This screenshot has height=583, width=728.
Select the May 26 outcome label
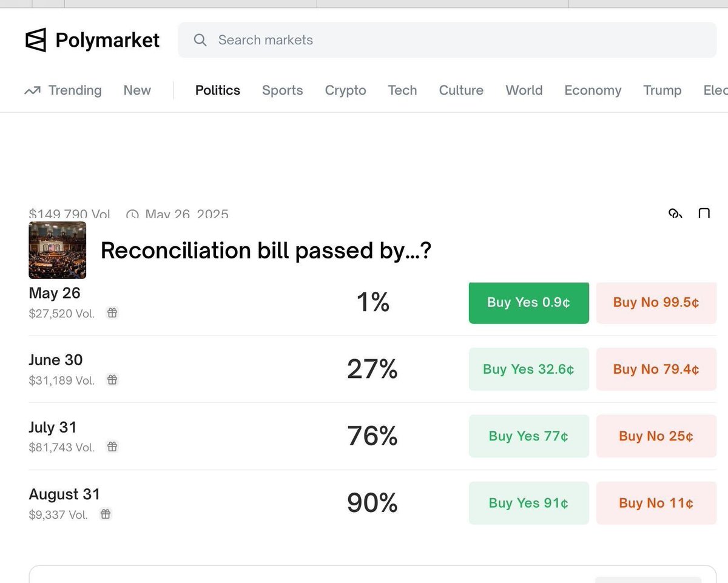(55, 293)
